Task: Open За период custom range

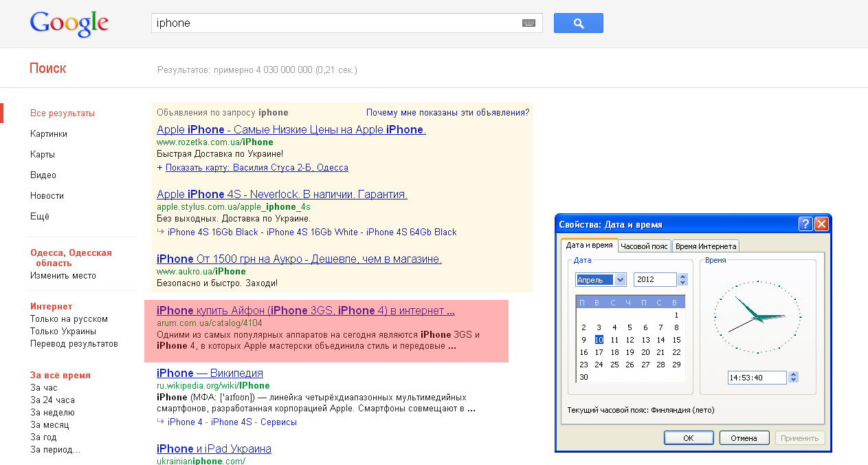Action: (55, 450)
